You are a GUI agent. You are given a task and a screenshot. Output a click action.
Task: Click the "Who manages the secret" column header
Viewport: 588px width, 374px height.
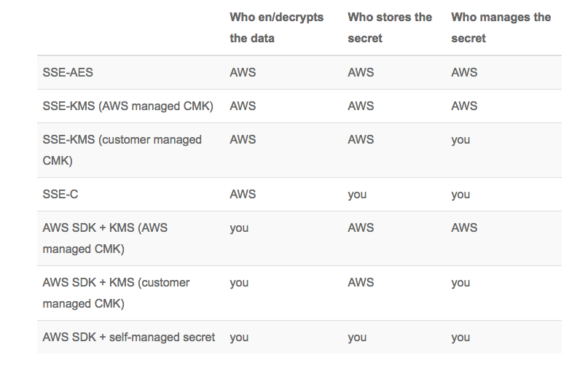click(x=501, y=27)
